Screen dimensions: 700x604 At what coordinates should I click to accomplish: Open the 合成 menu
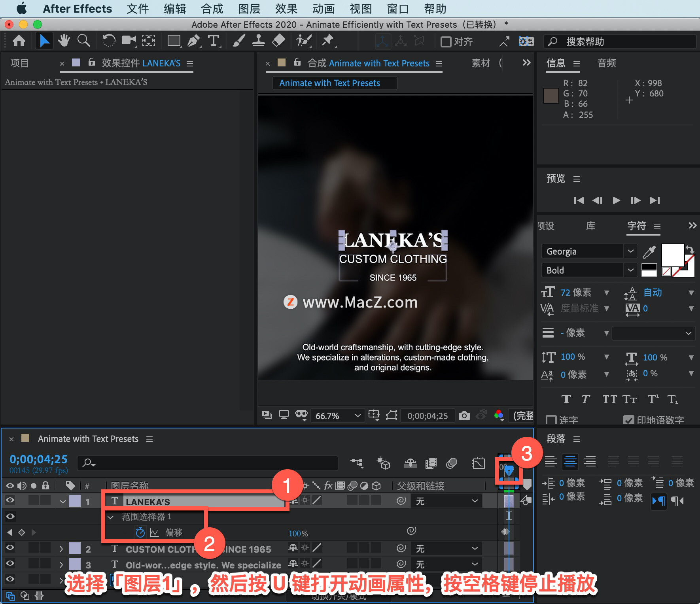(212, 9)
